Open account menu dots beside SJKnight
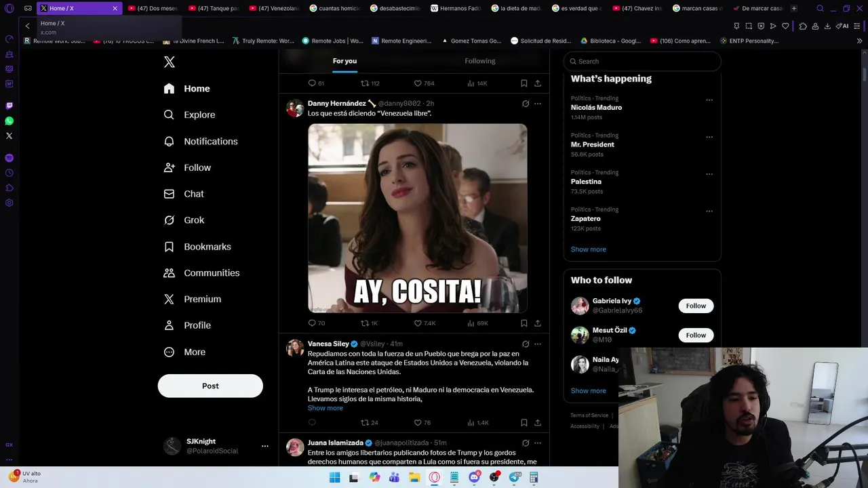 click(x=265, y=446)
